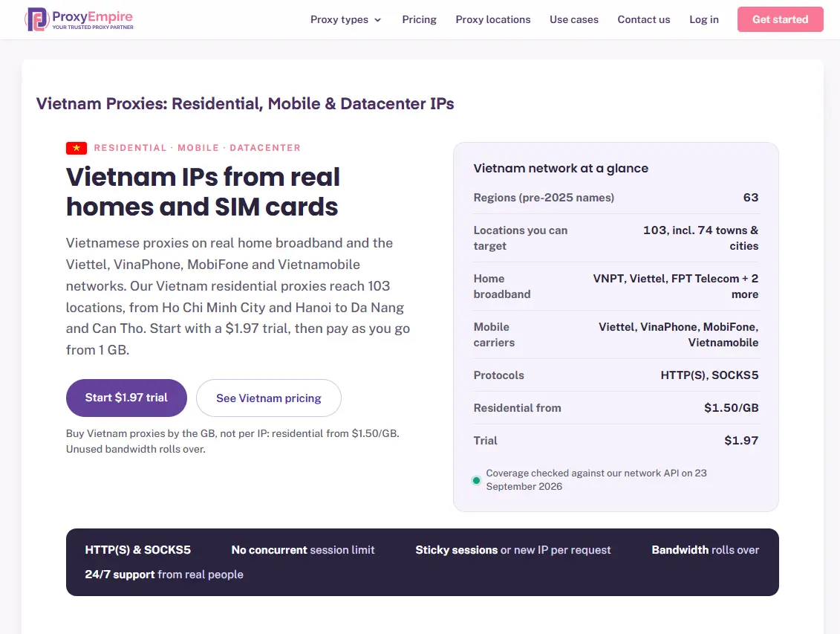Screen dimensions: 840x634
Task: Click the Viettel, VinaPhone, MobiFone carriers value
Action: pyautogui.click(x=678, y=334)
